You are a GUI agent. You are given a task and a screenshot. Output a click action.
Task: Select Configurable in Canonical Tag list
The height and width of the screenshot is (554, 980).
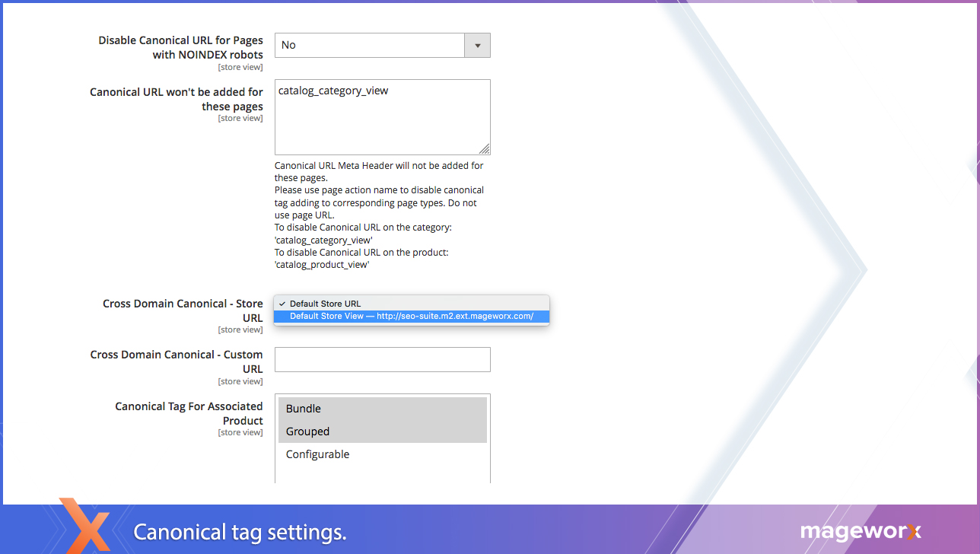click(x=382, y=454)
